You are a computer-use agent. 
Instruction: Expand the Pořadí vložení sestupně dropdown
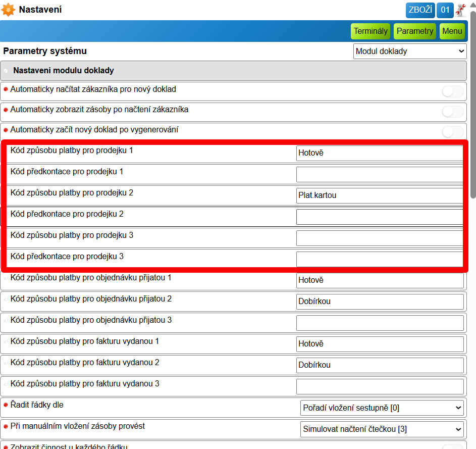[382, 408]
